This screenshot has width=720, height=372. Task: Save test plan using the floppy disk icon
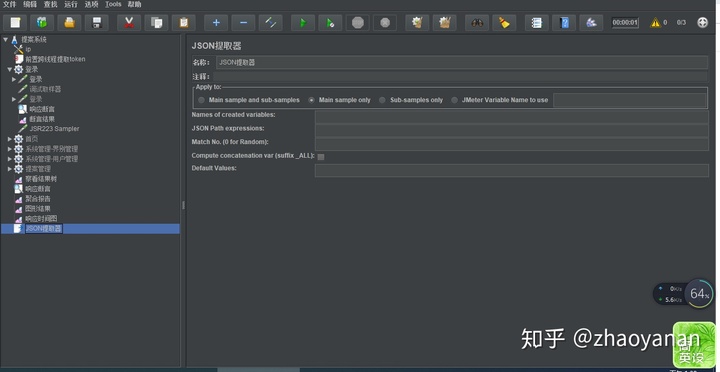click(97, 23)
